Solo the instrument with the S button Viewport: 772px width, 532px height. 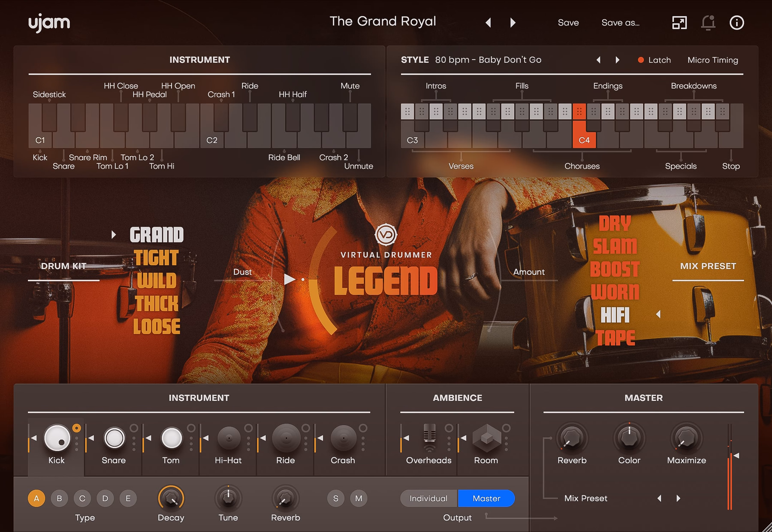[x=336, y=499]
